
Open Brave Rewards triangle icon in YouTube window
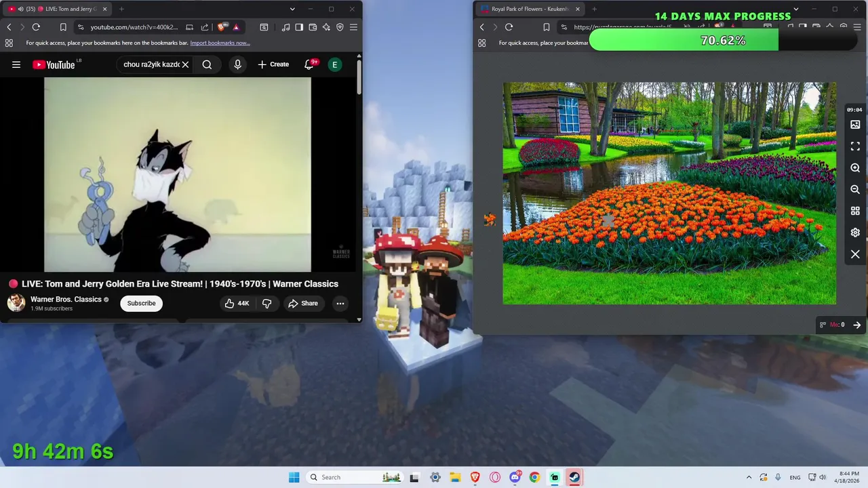point(236,27)
